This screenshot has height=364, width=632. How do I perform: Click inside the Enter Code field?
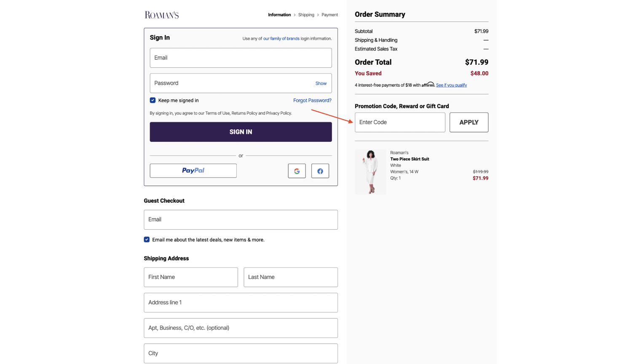point(399,122)
